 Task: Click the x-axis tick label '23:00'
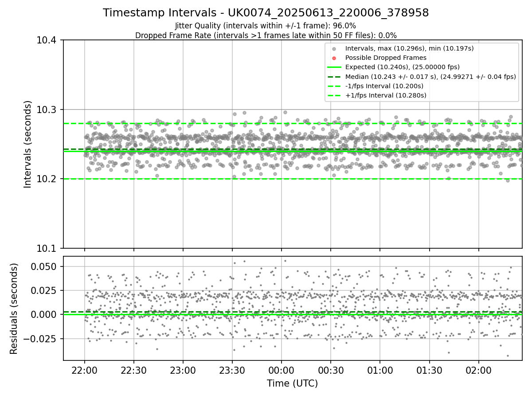click(183, 371)
